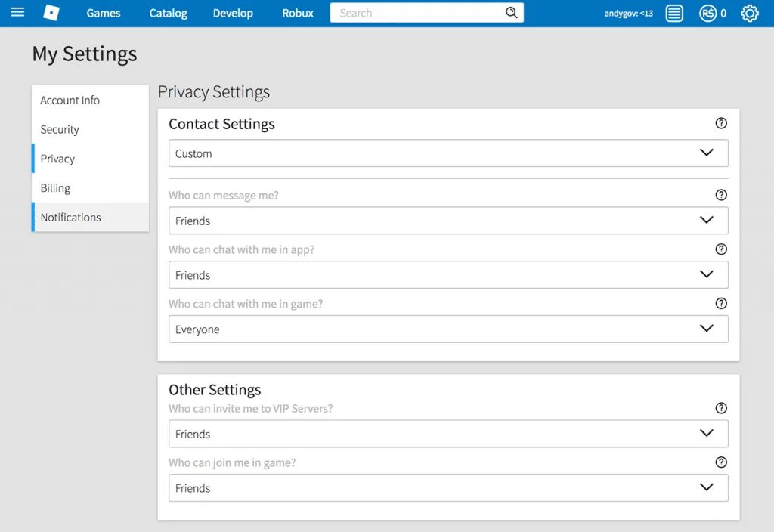The image size is (774, 532).
Task: Click into the Search input field
Action: (x=417, y=13)
